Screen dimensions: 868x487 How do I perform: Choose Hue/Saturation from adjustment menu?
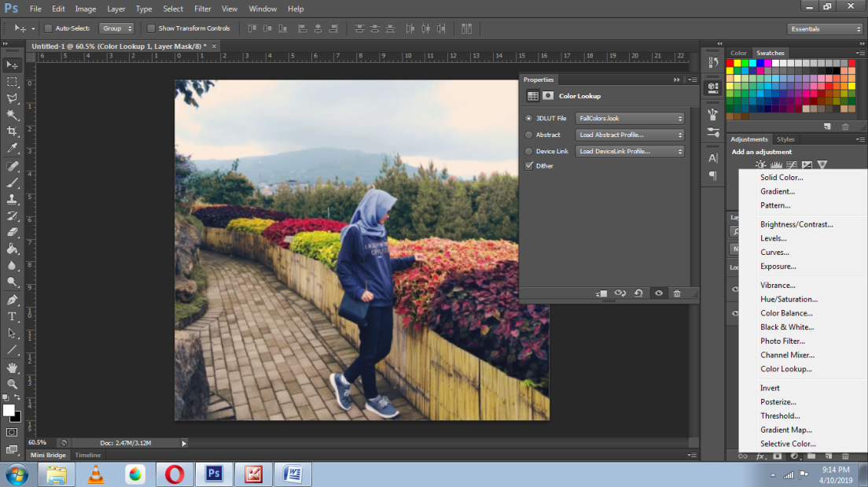coord(789,299)
